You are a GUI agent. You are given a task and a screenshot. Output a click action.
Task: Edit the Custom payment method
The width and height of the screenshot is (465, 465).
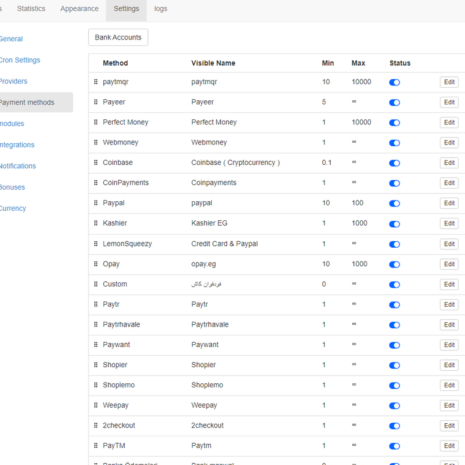(449, 284)
